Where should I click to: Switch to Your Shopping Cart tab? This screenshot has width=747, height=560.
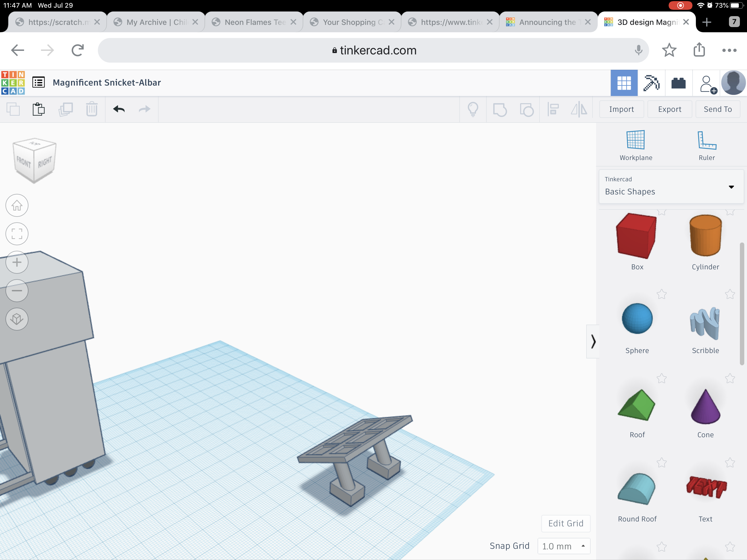click(352, 22)
